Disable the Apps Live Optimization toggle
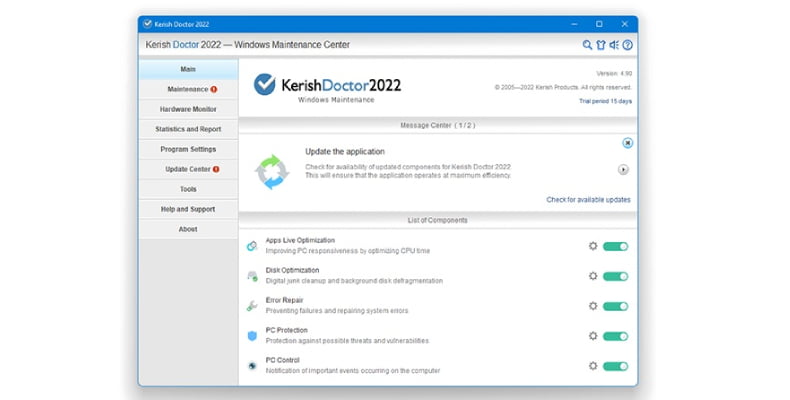Image resolution: width=790 pixels, height=400 pixels. [x=615, y=246]
